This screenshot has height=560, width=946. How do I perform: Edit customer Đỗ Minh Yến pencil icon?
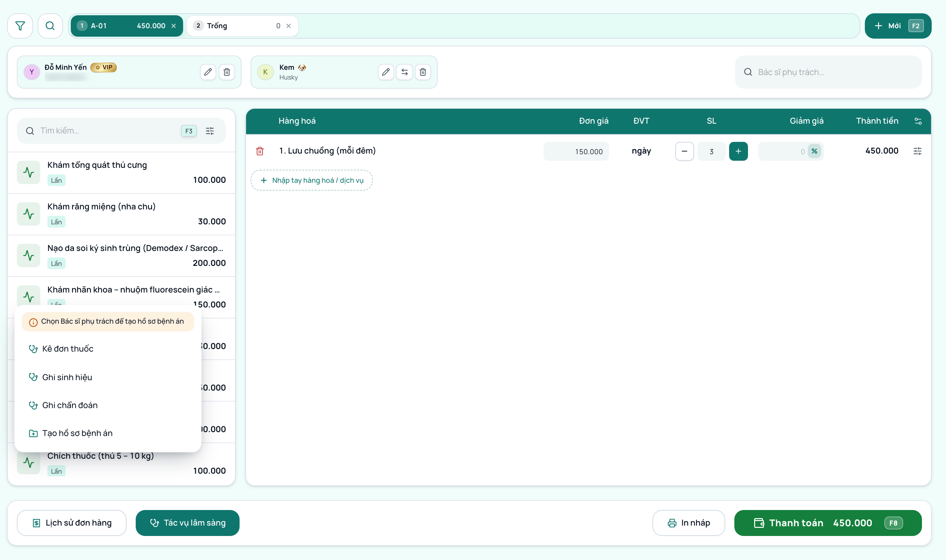(x=208, y=72)
